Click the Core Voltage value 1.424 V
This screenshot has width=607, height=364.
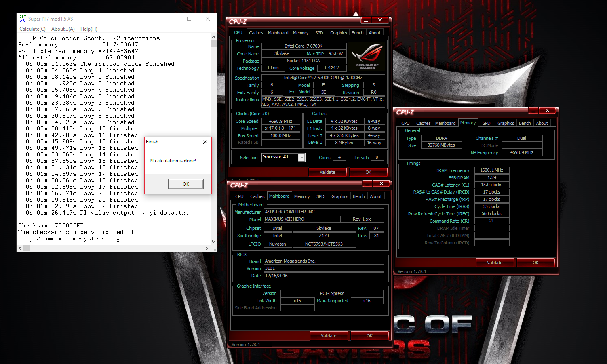point(331,68)
